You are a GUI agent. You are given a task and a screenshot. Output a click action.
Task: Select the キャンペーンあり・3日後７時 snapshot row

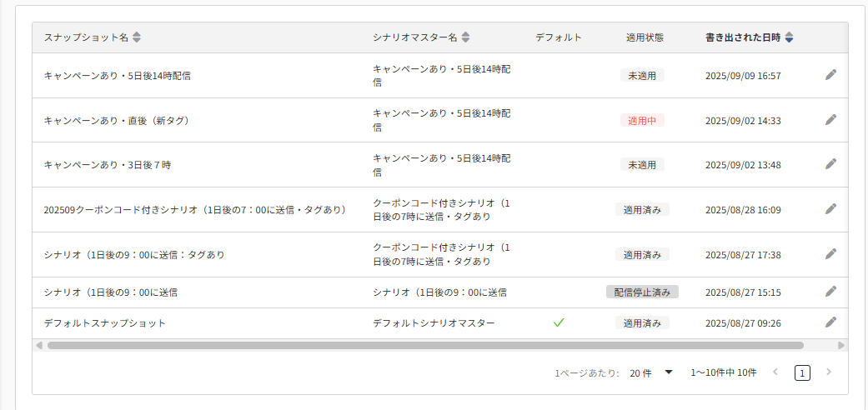(x=108, y=165)
